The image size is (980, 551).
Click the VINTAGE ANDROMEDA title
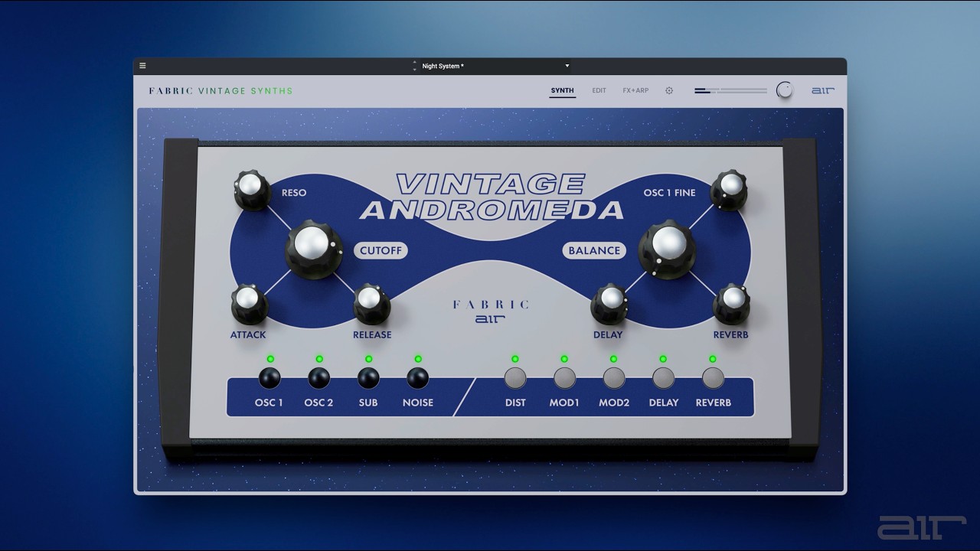492,197
